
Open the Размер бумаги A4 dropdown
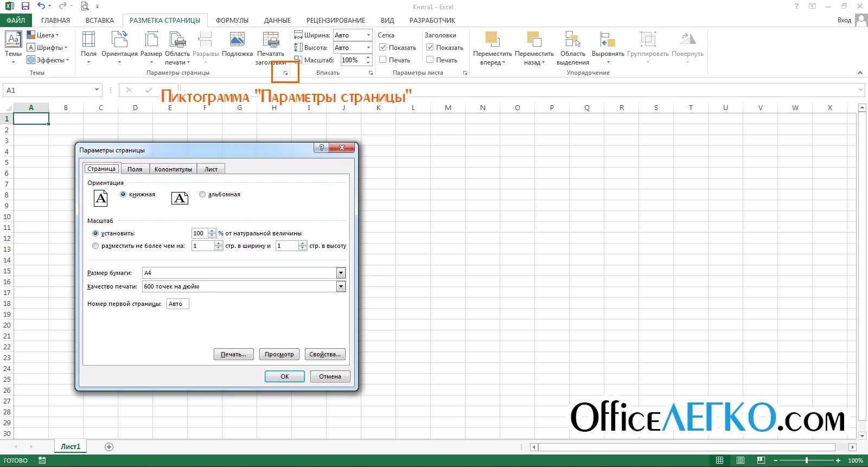(341, 273)
